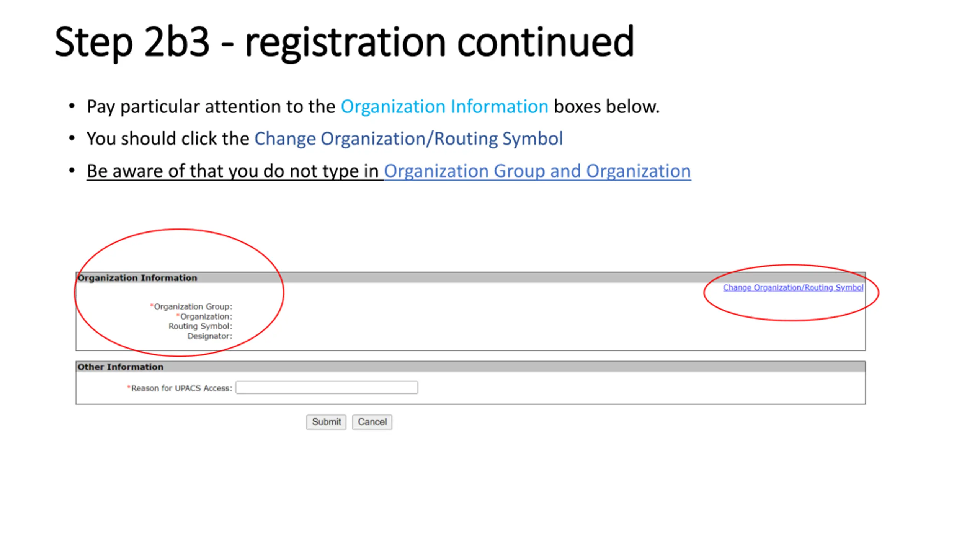980x551 pixels.
Task: Open the Change Organization/Routing Symbol link in form
Action: 792,287
